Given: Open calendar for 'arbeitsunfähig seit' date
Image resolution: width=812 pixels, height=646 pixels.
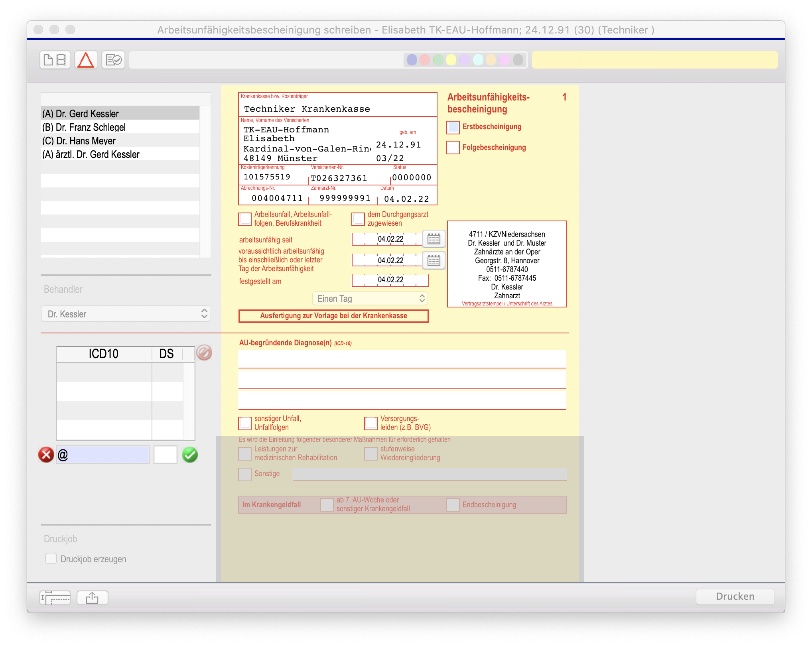Looking at the screenshot, I should [434, 239].
